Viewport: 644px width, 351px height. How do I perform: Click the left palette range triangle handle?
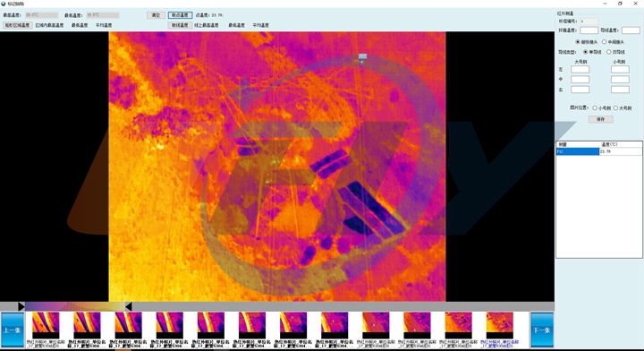point(21,306)
